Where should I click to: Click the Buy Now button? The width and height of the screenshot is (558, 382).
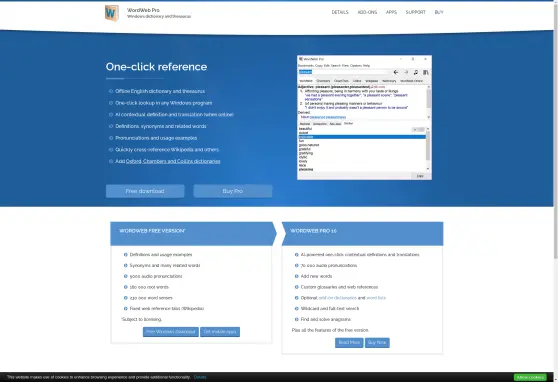(x=377, y=342)
